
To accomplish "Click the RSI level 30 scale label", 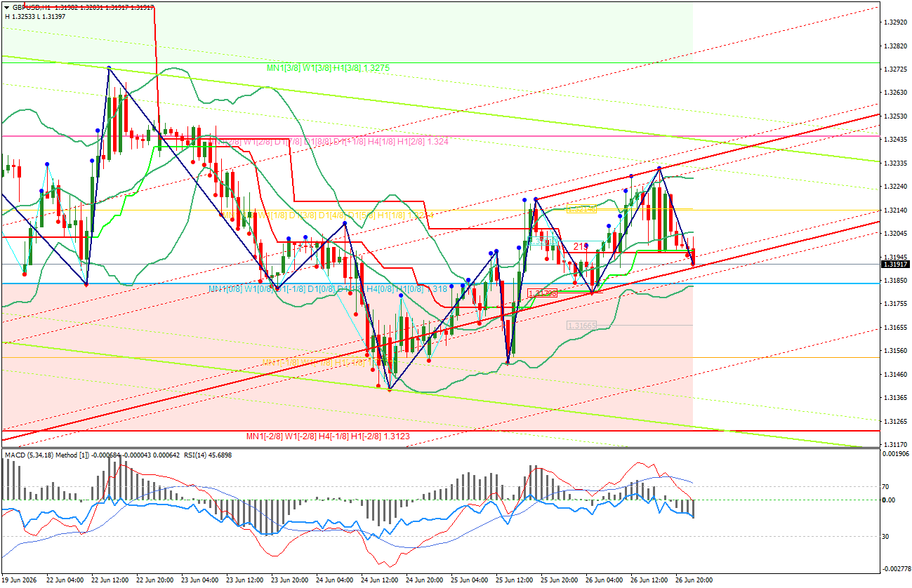I will click(x=886, y=537).
